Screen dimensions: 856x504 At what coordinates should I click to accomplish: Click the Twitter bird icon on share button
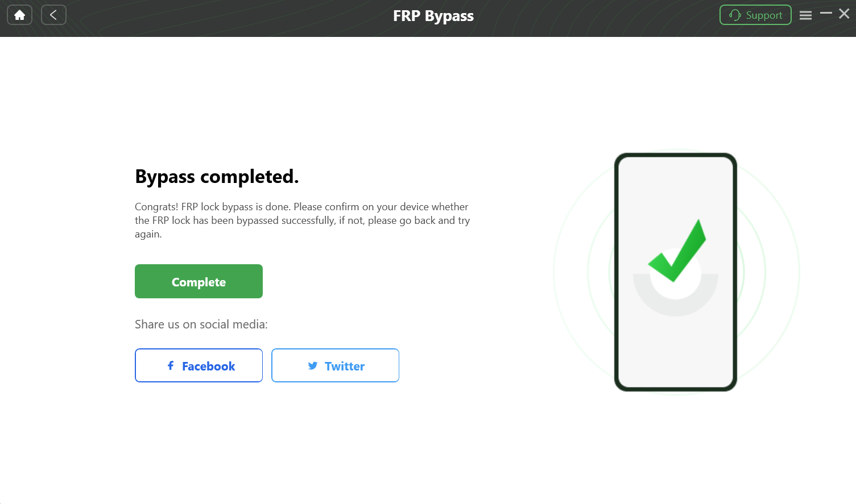[313, 366]
